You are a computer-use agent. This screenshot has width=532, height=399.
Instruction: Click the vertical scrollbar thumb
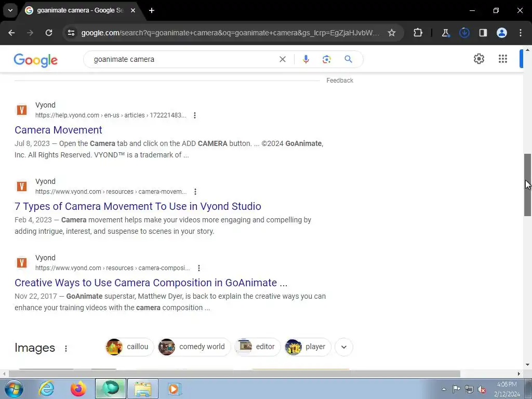pyautogui.click(x=527, y=184)
